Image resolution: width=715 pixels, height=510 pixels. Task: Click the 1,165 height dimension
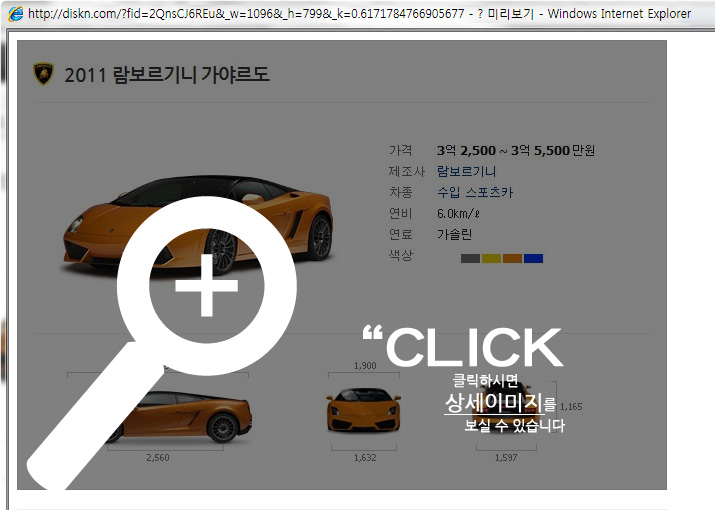(x=571, y=406)
